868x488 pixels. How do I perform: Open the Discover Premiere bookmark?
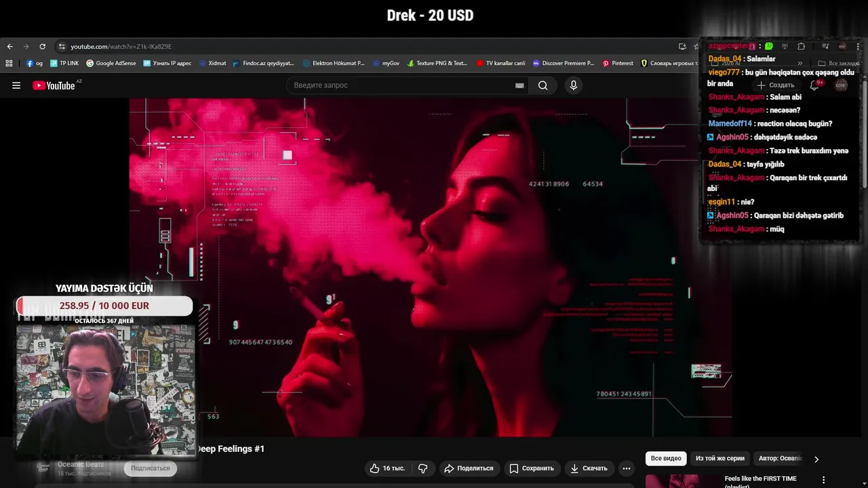click(564, 63)
